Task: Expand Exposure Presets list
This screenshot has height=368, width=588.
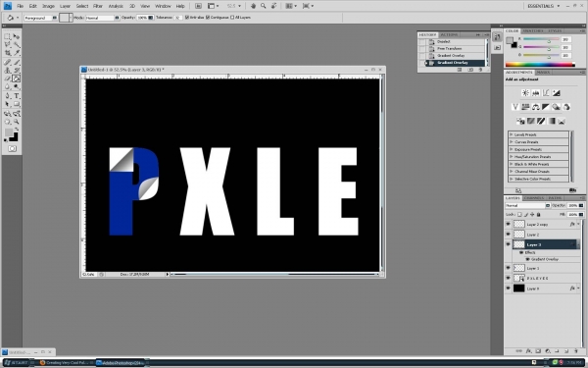Action: pos(511,149)
